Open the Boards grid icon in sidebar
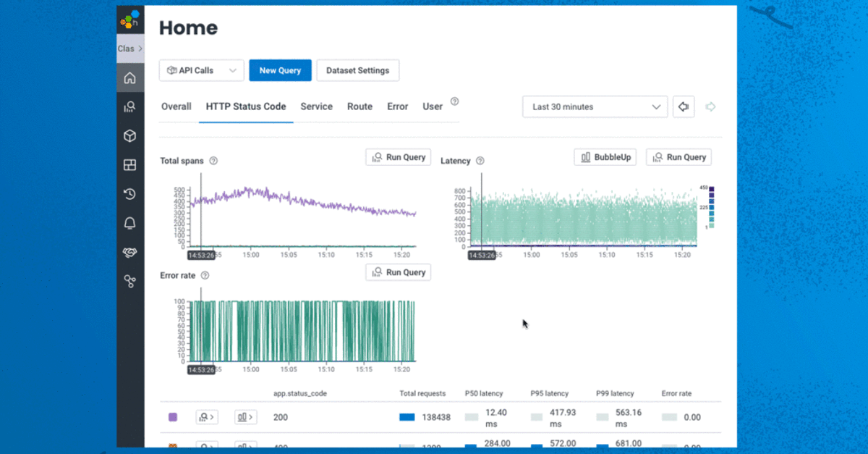Viewport: 868px width, 454px height. click(130, 165)
